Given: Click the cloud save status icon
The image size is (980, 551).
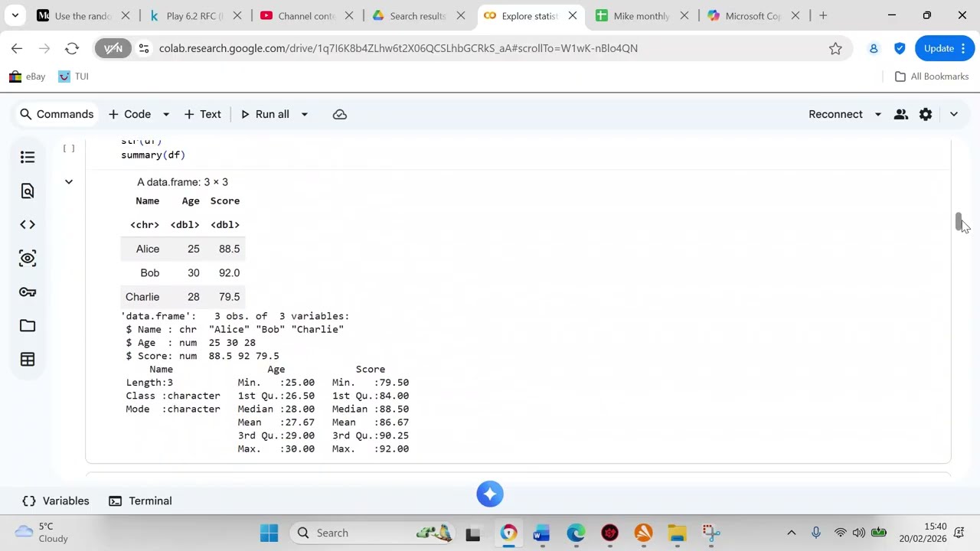Looking at the screenshot, I should click(340, 114).
